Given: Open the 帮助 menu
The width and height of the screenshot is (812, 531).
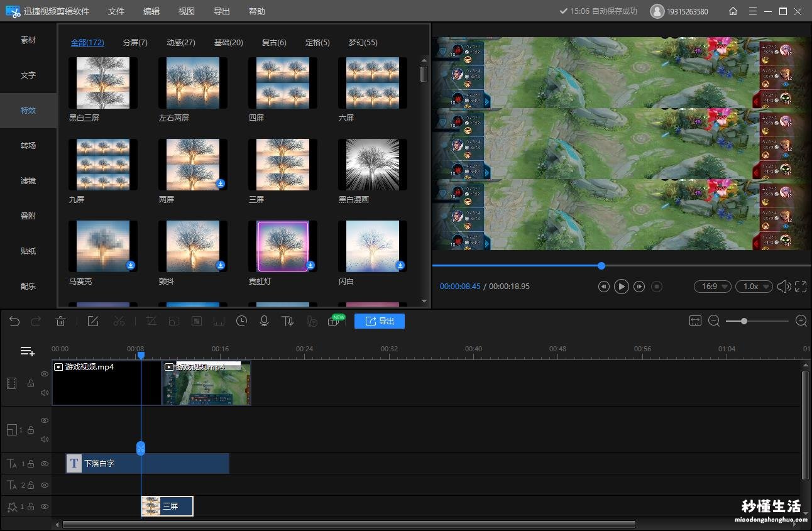Looking at the screenshot, I should click(x=257, y=11).
